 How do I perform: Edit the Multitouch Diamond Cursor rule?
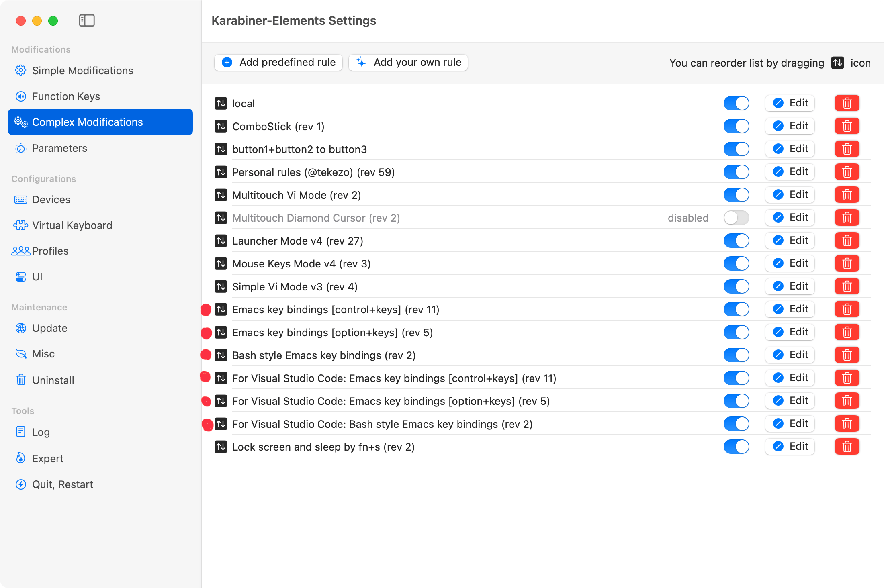790,218
